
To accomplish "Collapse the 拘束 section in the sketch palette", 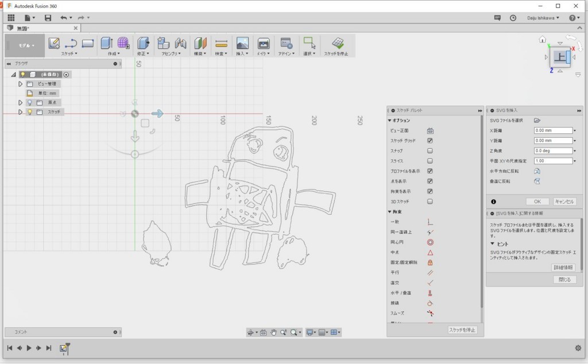I will (390, 212).
